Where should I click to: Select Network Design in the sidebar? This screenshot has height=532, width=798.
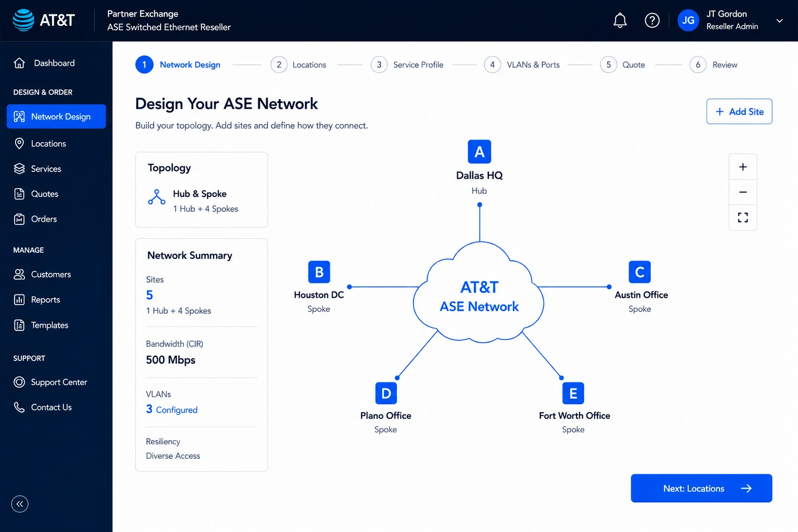[56, 116]
